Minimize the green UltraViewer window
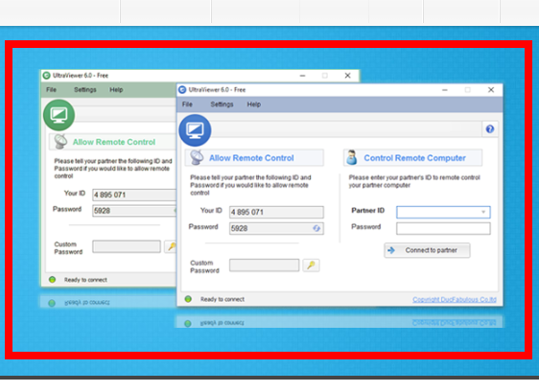 (x=302, y=76)
